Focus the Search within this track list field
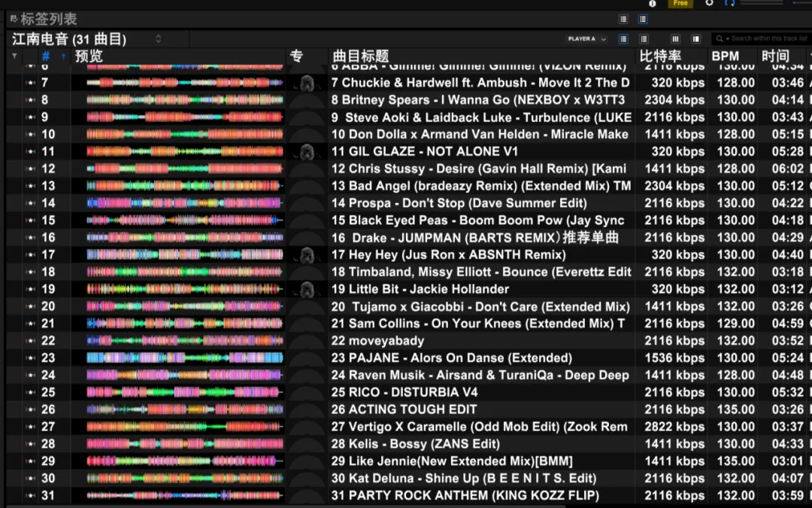 pos(770,38)
